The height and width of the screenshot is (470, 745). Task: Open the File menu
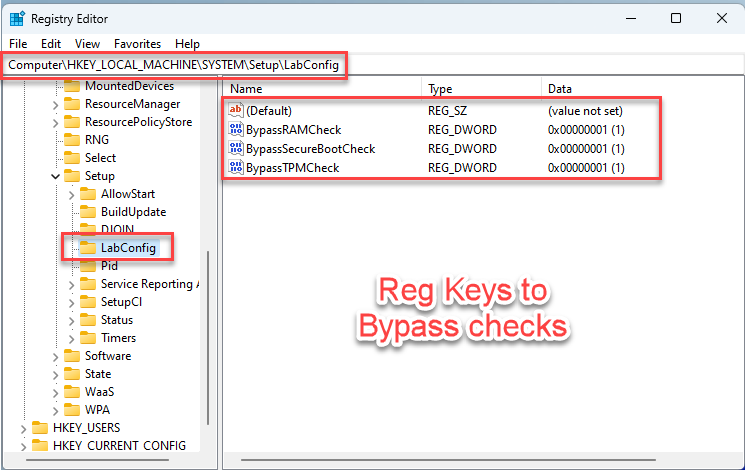click(x=18, y=44)
